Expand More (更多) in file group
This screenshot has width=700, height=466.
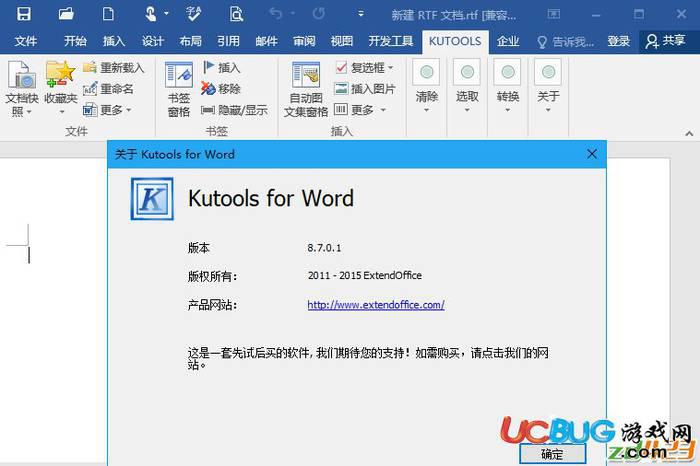coord(107,110)
